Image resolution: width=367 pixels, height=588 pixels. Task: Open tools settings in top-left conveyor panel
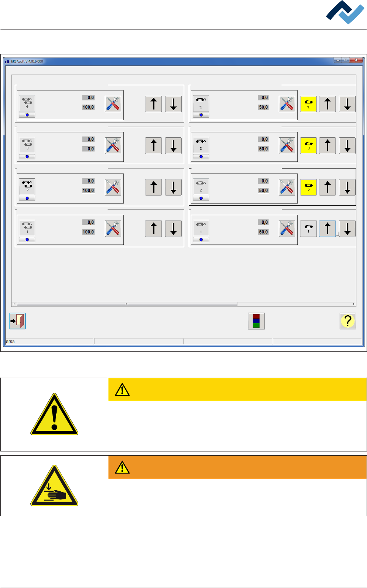click(x=113, y=104)
